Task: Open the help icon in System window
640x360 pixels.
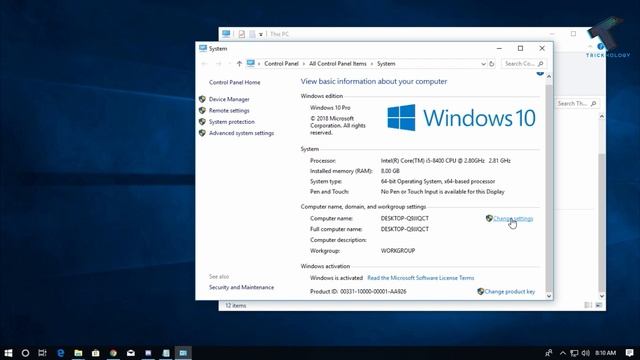Action: 540,73
